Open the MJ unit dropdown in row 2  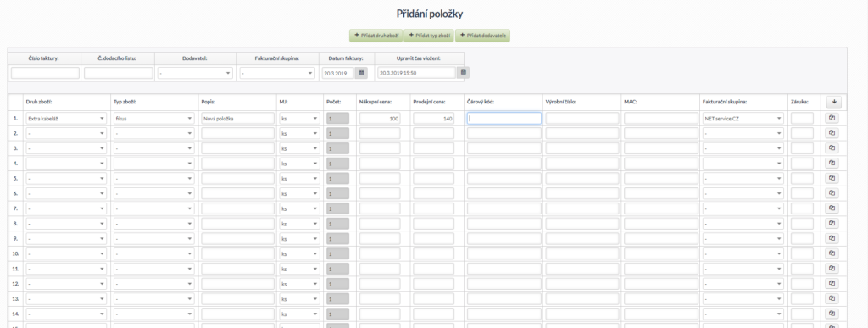[x=299, y=133]
